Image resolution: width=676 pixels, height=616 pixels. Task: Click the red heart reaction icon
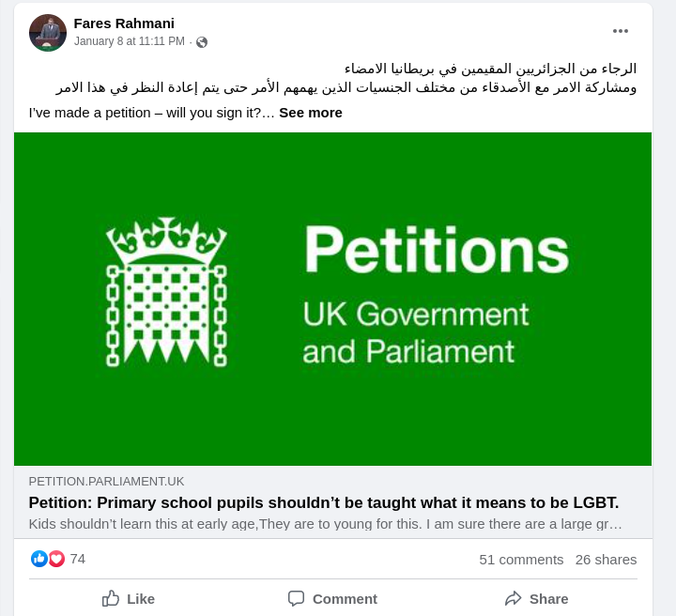(56, 559)
